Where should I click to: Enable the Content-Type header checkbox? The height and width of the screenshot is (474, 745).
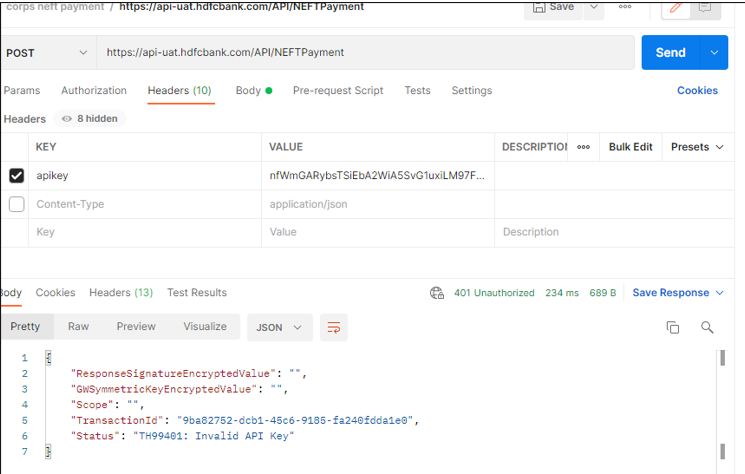16,204
